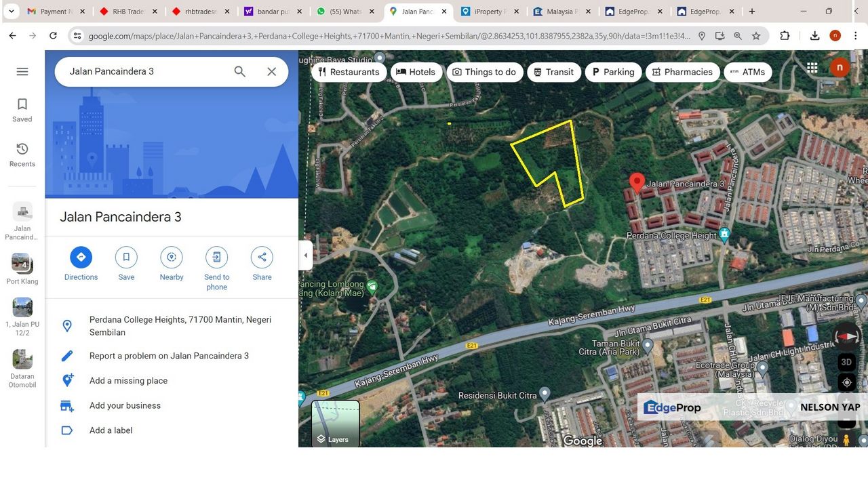This screenshot has height=488, width=868.
Task: Switch to the iProperty tab
Action: tap(490, 12)
